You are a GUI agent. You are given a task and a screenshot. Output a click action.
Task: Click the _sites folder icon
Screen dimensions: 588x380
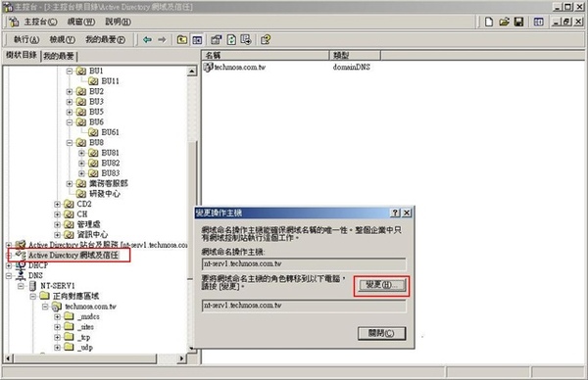point(69,327)
